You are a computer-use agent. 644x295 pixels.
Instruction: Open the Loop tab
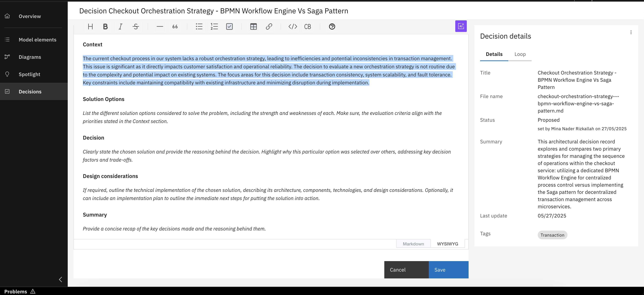point(520,54)
